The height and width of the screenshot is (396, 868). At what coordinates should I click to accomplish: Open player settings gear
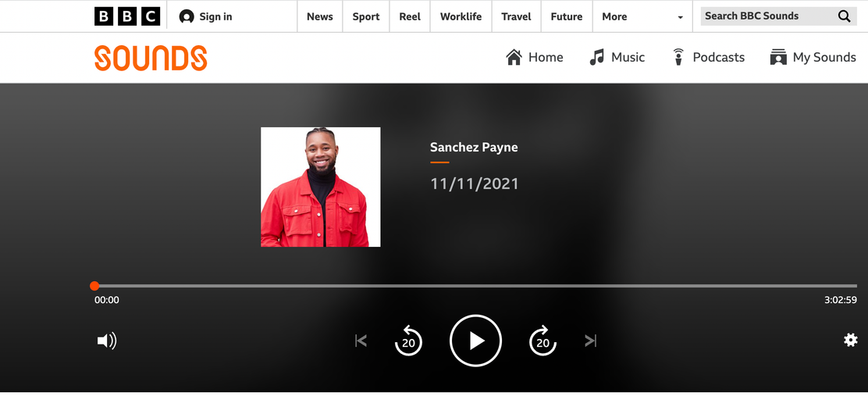[850, 340]
